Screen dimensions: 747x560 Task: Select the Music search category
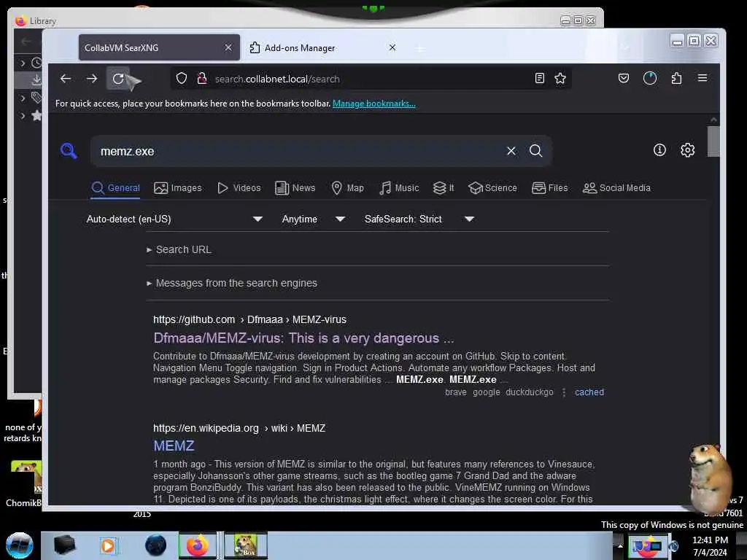[x=399, y=188]
